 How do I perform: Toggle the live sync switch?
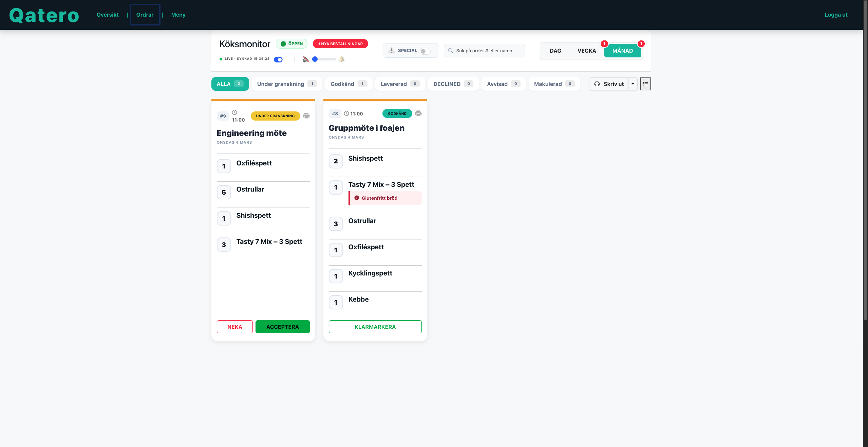point(278,59)
